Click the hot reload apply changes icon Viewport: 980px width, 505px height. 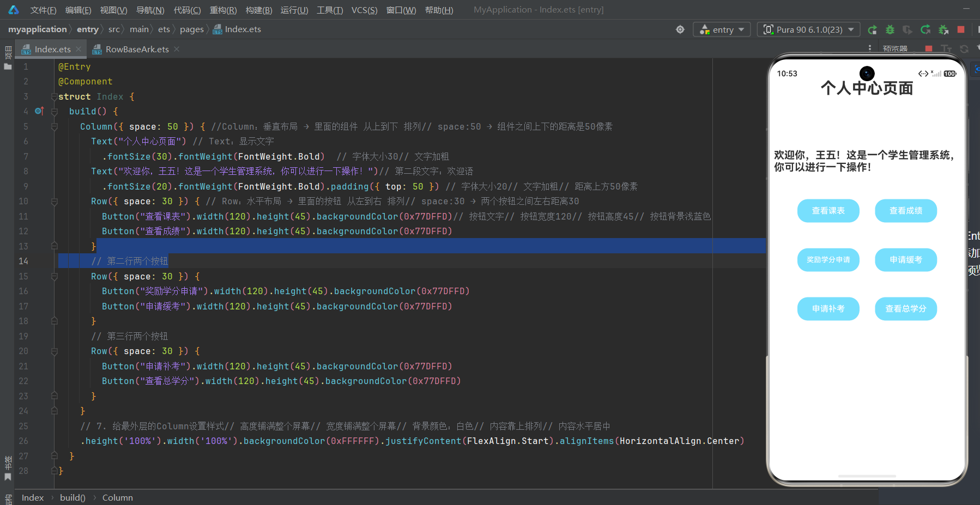(925, 29)
